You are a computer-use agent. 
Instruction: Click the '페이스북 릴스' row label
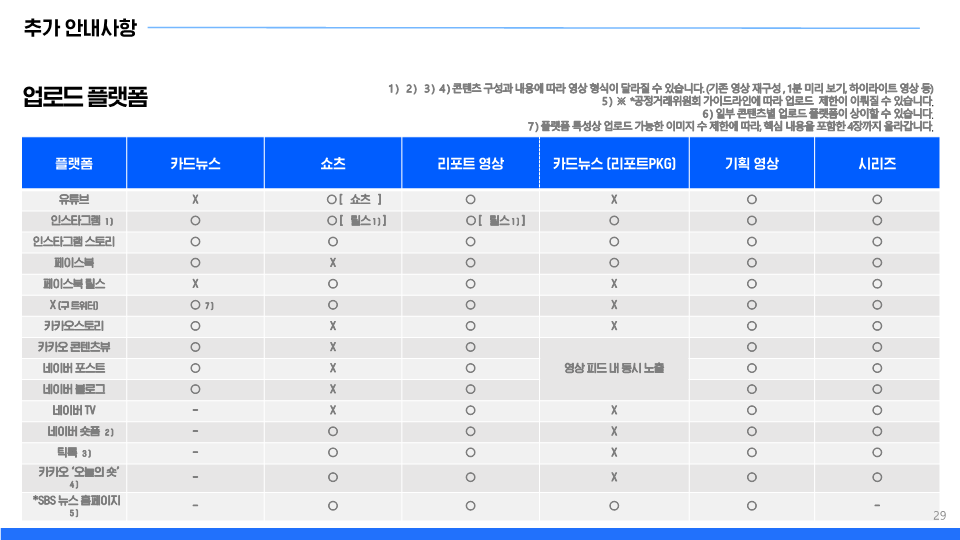pyautogui.click(x=74, y=284)
